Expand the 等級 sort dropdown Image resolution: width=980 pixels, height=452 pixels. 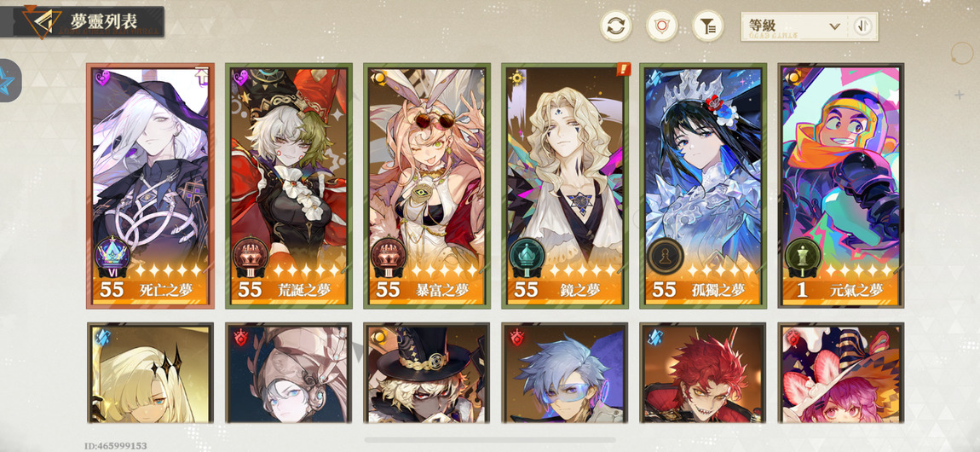[x=795, y=27]
